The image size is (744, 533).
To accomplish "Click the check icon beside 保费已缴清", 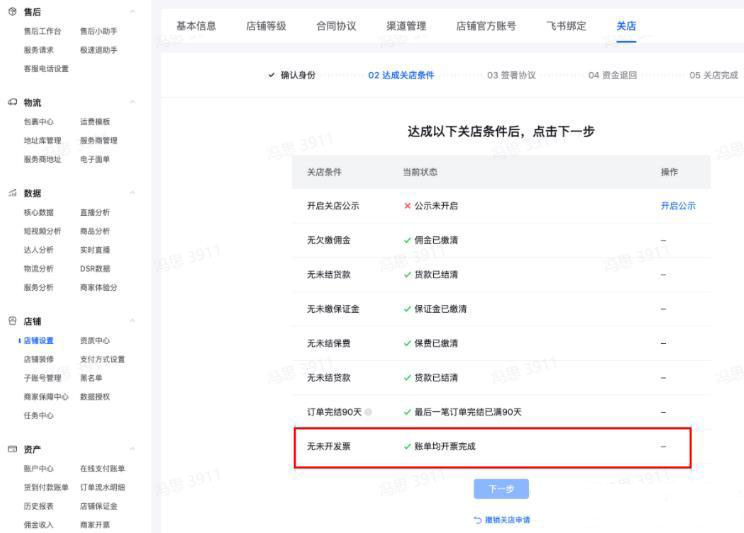I will click(407, 343).
